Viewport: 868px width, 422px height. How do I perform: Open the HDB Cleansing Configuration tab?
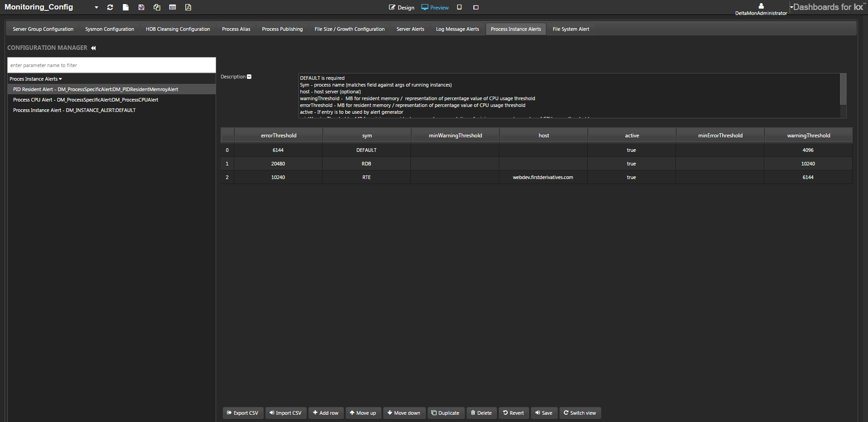178,29
